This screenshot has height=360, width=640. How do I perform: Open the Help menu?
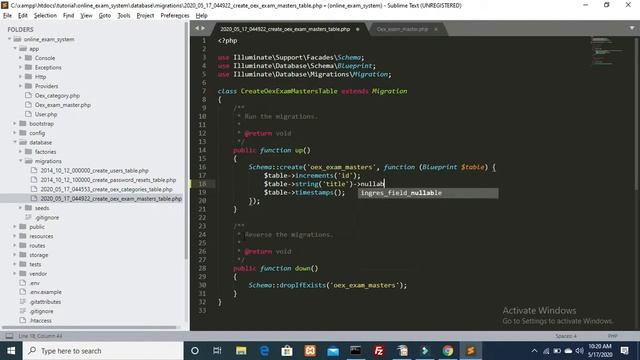[202, 16]
